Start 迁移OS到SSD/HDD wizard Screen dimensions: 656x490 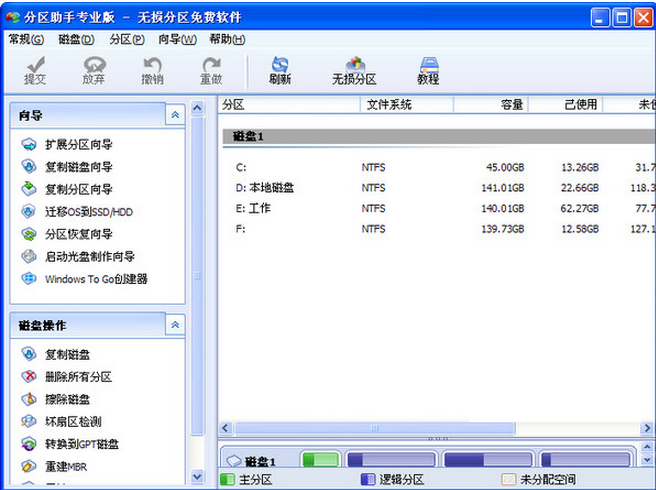click(x=77, y=212)
